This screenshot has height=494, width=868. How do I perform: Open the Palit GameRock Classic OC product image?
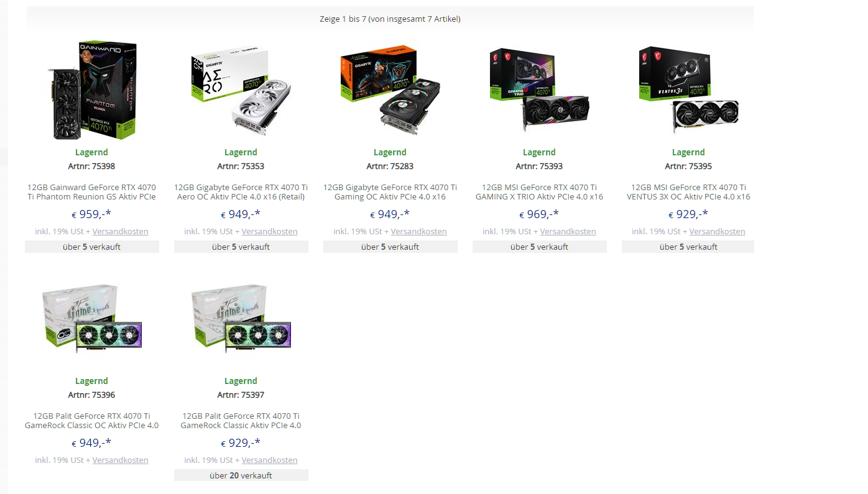pyautogui.click(x=92, y=319)
